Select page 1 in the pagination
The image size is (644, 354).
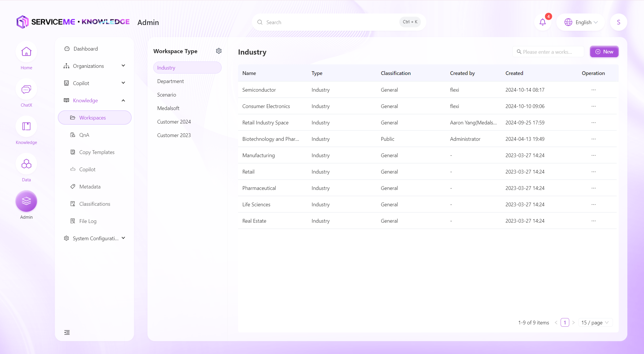pyautogui.click(x=565, y=322)
